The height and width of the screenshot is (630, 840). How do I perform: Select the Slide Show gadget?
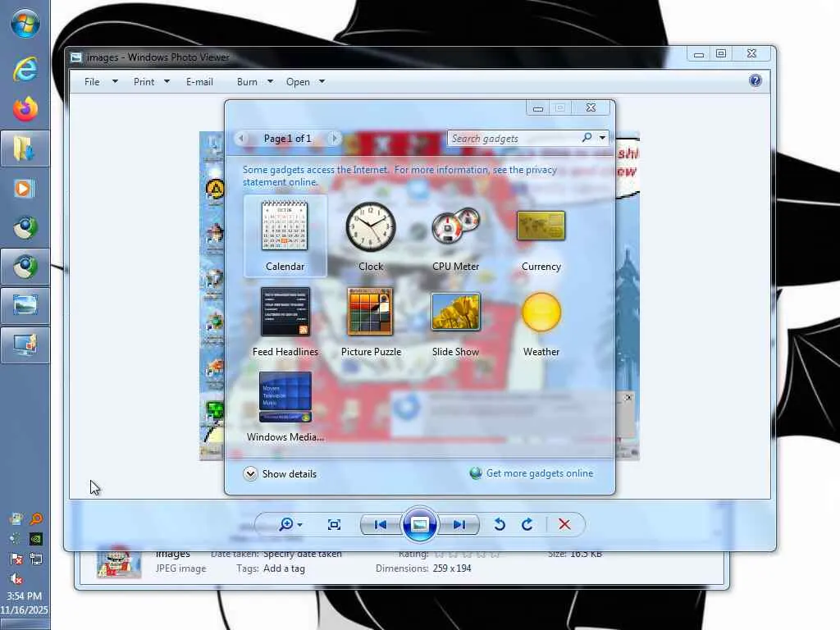pyautogui.click(x=455, y=322)
